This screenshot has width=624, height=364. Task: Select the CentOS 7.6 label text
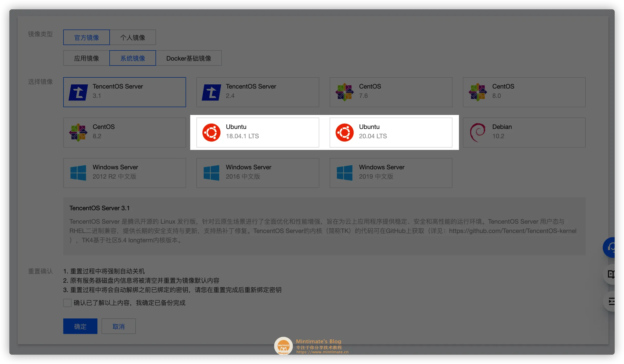coord(370,91)
